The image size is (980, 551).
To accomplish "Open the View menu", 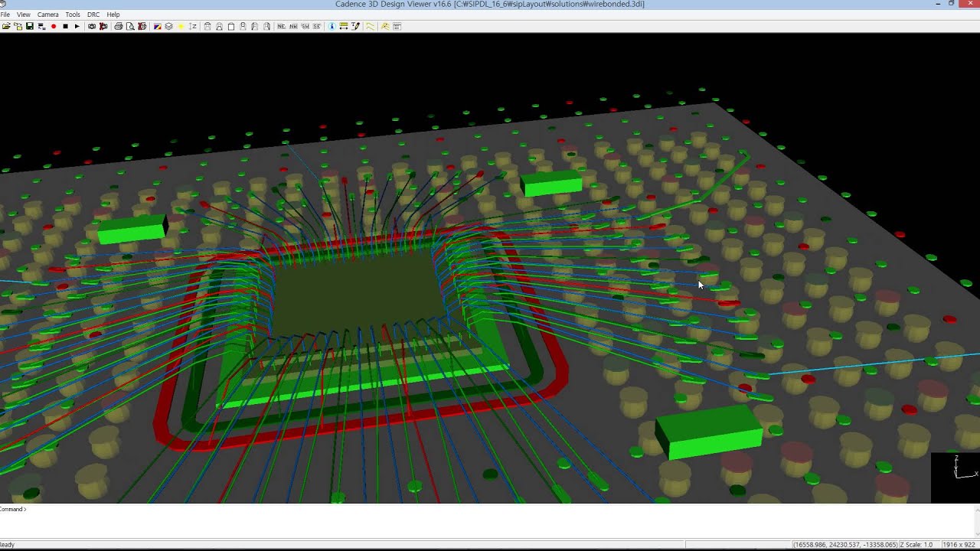I will (x=24, y=15).
